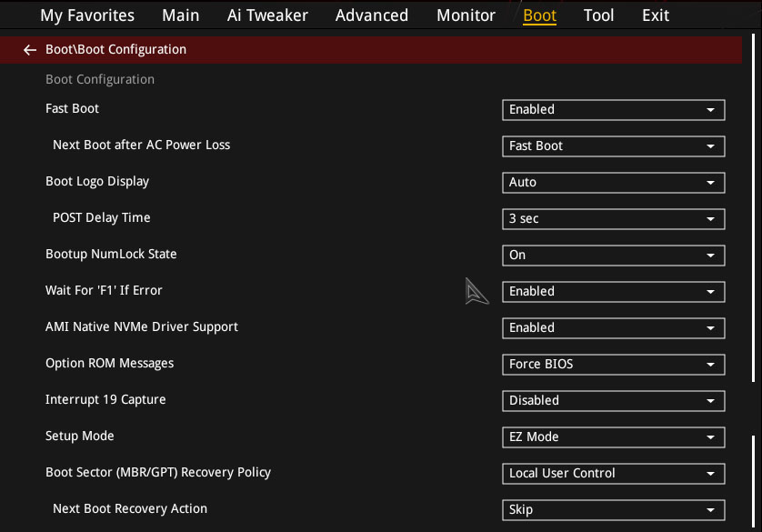Click the Next Boot Recovery Action arrow
This screenshot has width=762, height=532.
click(710, 510)
